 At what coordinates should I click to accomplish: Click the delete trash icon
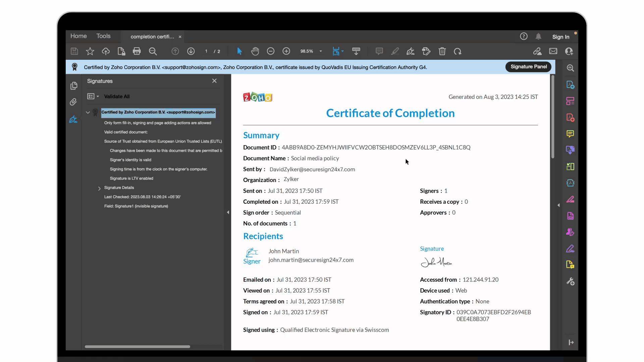tap(442, 51)
